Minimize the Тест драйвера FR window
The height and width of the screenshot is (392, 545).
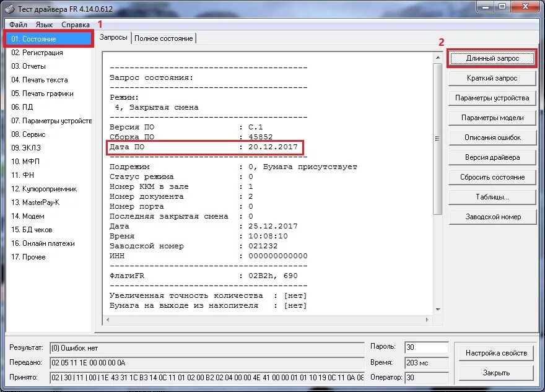pyautogui.click(x=486, y=7)
